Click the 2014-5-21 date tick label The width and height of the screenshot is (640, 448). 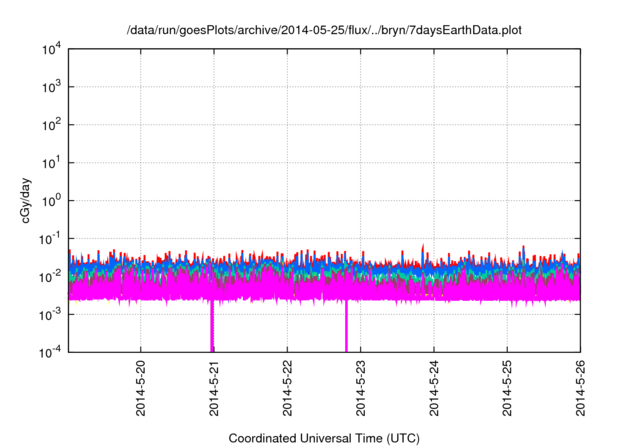(x=214, y=388)
